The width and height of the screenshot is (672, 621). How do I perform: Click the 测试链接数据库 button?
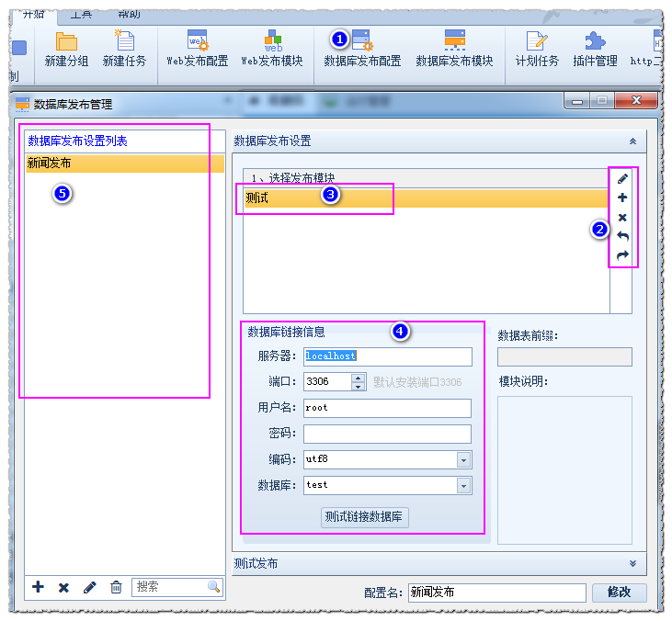pyautogui.click(x=364, y=517)
